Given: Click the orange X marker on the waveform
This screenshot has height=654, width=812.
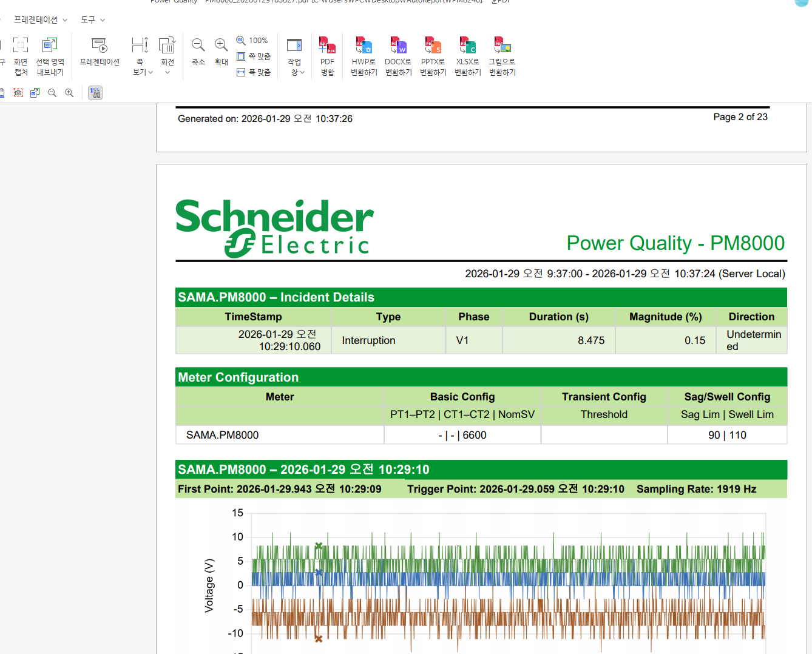Looking at the screenshot, I should pos(319,639).
